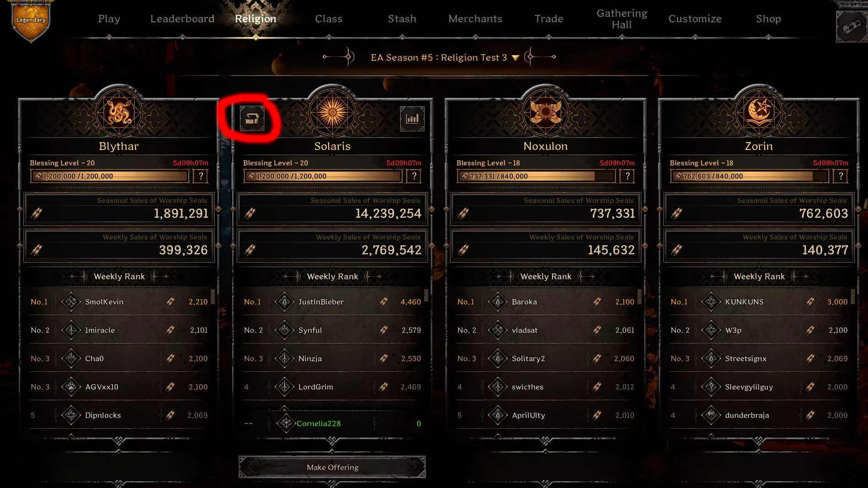Click the Noxulon winged emblem
Viewport: 868px width, 488px height.
click(546, 113)
